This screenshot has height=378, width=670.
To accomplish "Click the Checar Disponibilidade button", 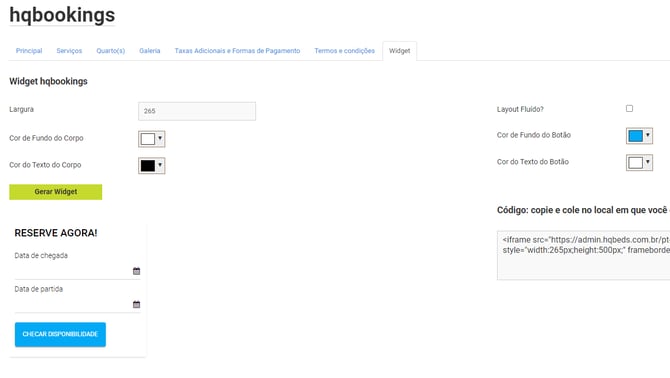I will 60,334.
